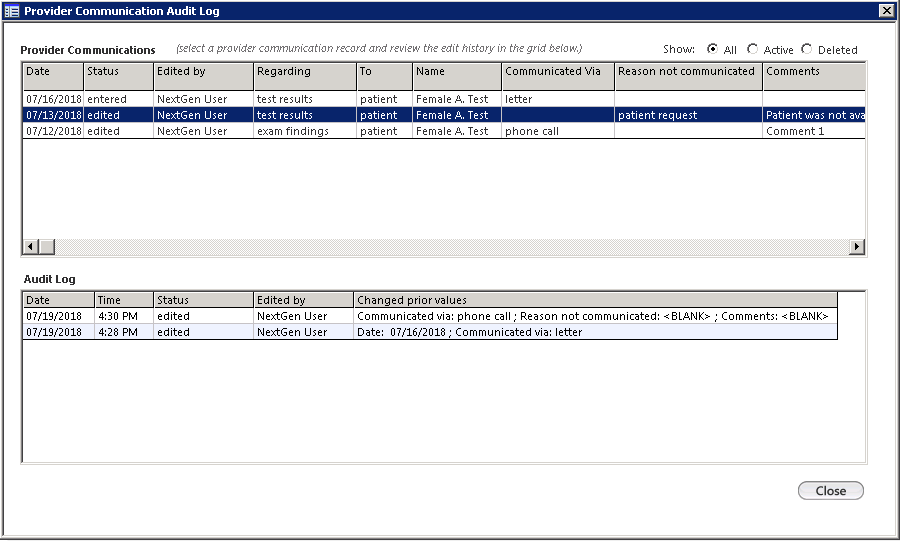Image resolution: width=900 pixels, height=541 pixels.
Task: Click the horizontal scrollbar left arrow
Action: point(30,247)
